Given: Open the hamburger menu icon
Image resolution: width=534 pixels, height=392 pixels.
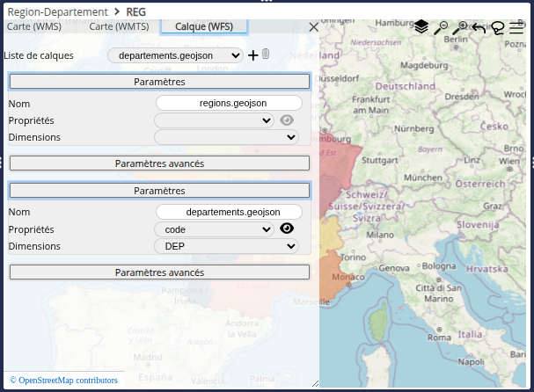Looking at the screenshot, I should pos(516,27).
